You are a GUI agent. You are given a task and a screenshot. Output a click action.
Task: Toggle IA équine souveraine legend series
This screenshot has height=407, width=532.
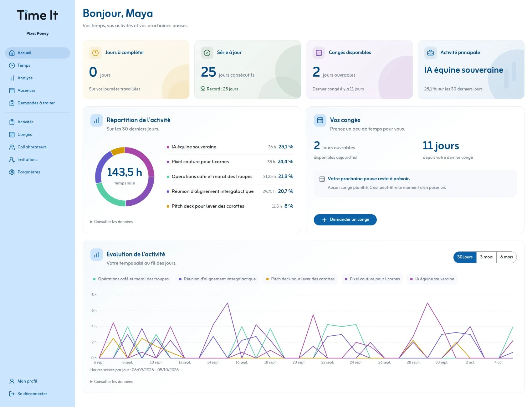(x=432, y=279)
